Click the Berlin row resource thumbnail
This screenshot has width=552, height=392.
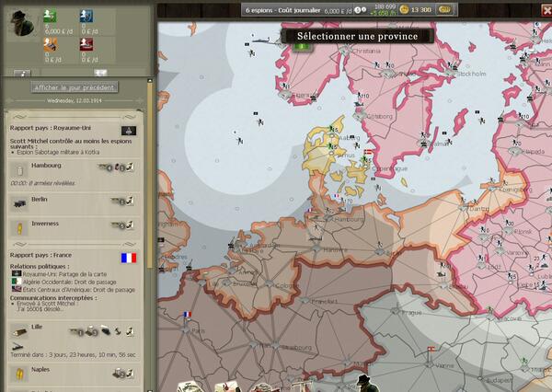pyautogui.click(x=19, y=203)
